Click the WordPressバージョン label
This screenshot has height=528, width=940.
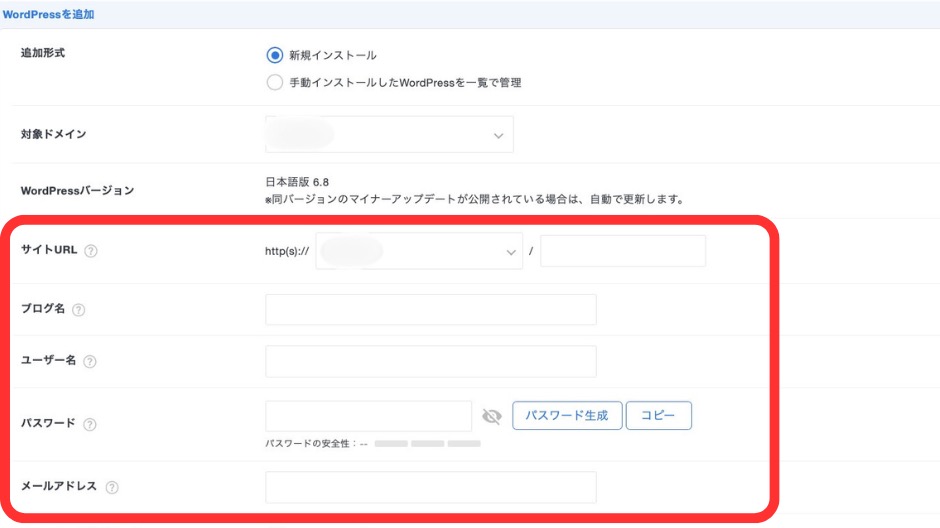(77, 191)
